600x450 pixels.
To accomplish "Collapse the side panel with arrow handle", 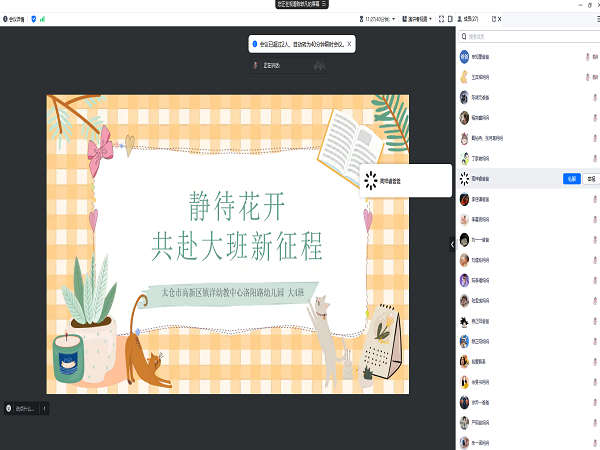I will tap(452, 243).
